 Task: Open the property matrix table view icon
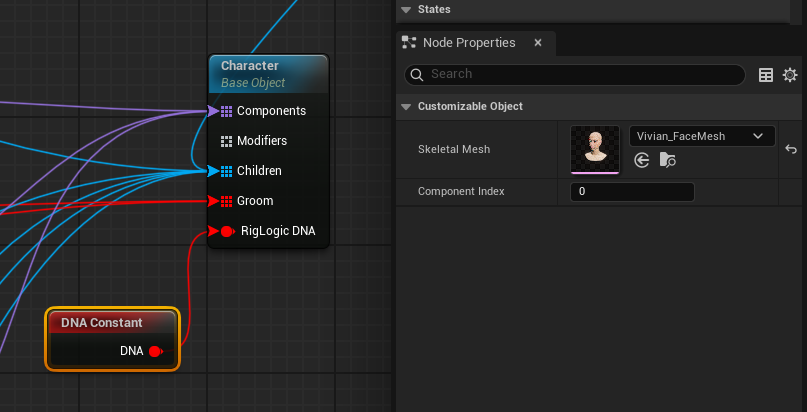click(x=766, y=75)
